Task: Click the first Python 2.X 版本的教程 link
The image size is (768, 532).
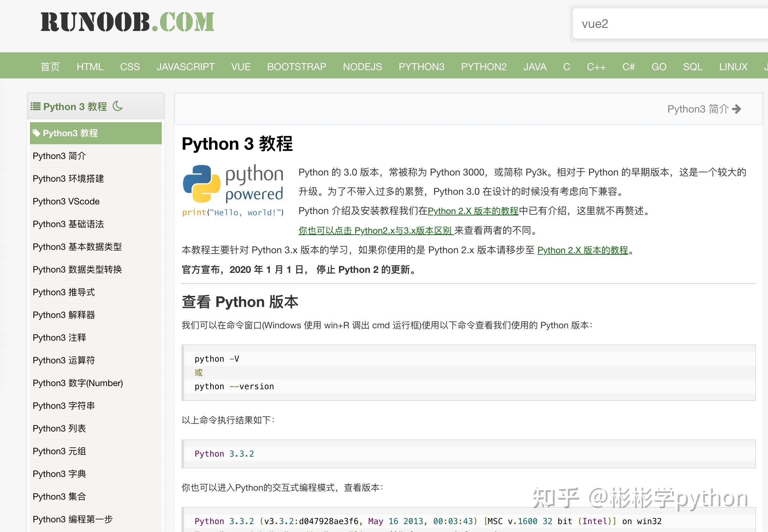Action: [473, 211]
